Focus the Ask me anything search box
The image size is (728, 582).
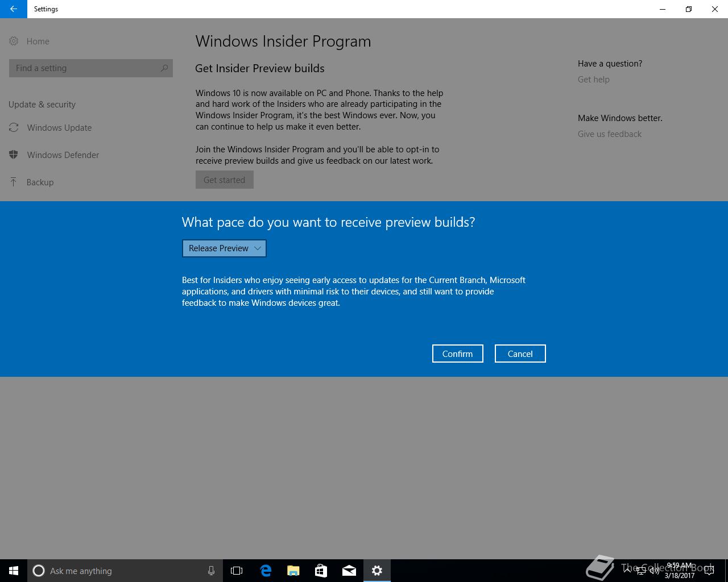pyautogui.click(x=125, y=571)
